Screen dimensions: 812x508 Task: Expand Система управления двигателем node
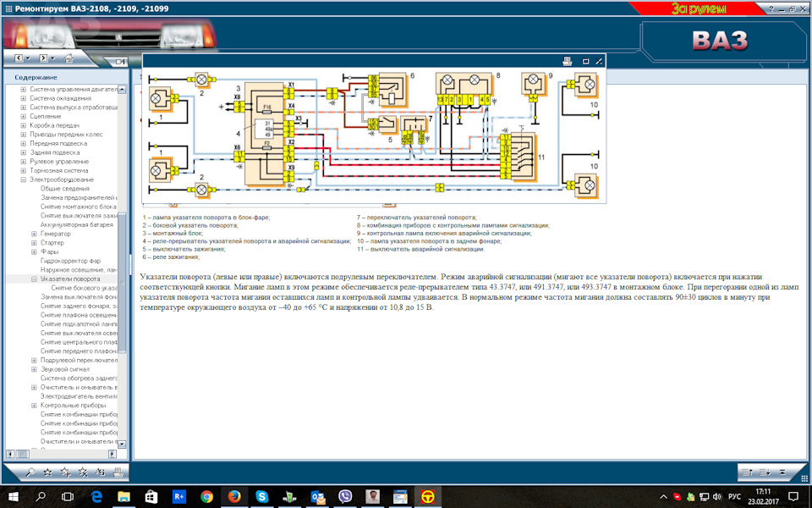click(24, 89)
